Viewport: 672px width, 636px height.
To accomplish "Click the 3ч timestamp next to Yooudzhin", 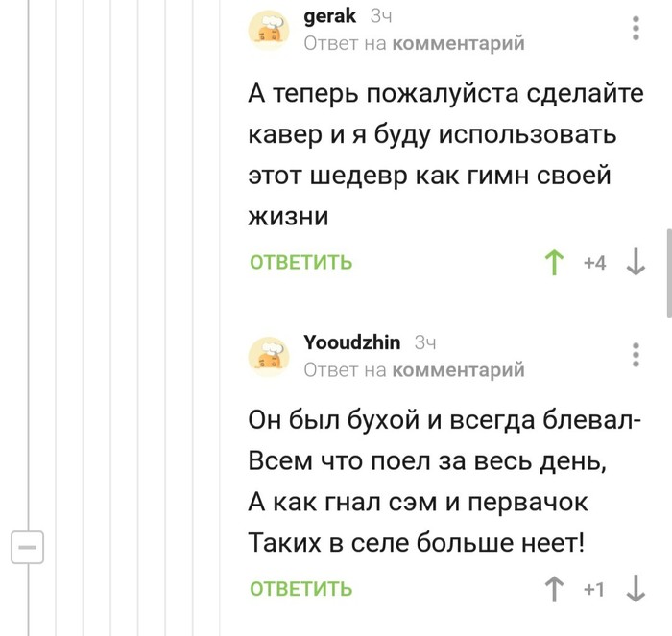I will pyautogui.click(x=425, y=342).
